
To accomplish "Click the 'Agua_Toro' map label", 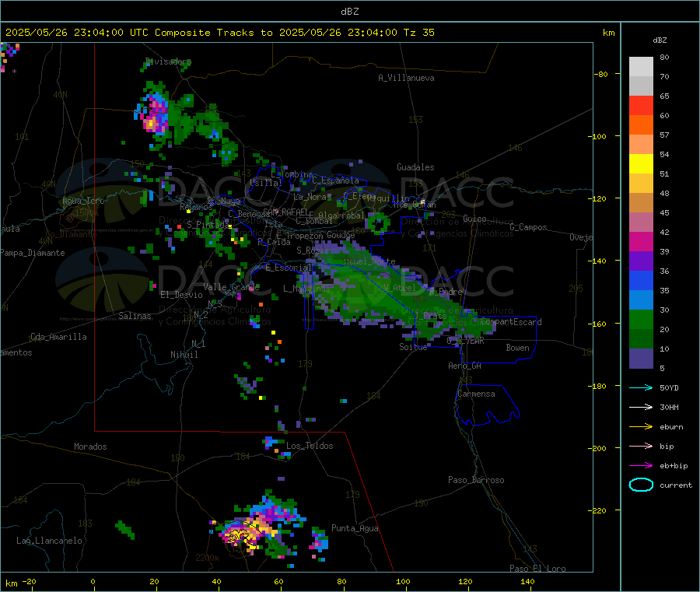I will point(83,201).
